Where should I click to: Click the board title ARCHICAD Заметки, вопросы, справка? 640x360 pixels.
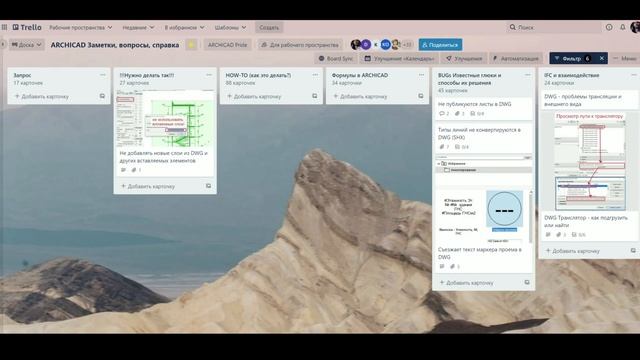point(115,45)
